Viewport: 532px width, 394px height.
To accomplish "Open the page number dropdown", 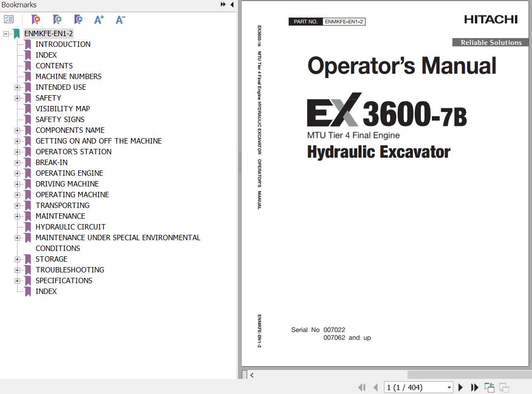I will 449,387.
